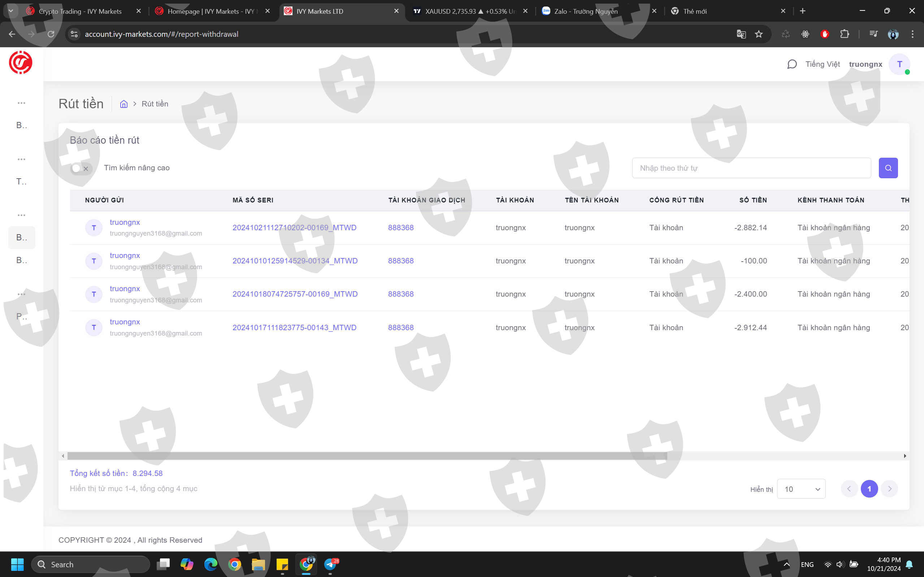
Task: Go to next page arrow in pagination
Action: coord(889,489)
